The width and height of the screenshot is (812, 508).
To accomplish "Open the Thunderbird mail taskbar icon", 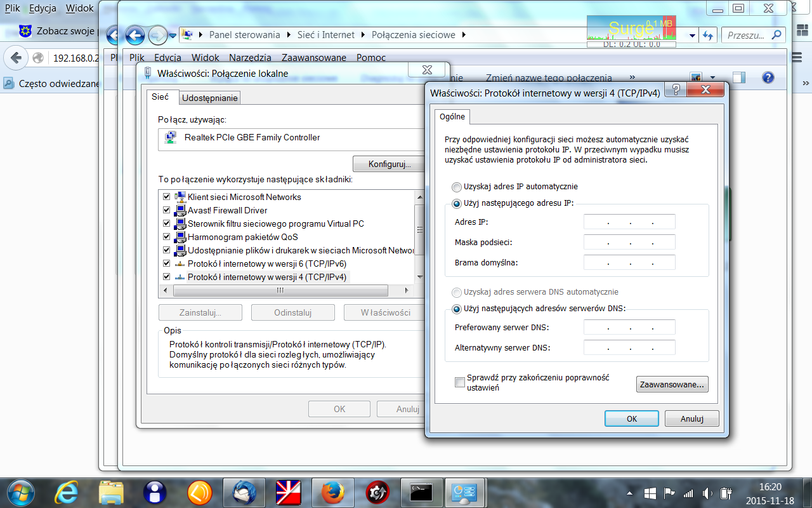I will (244, 492).
